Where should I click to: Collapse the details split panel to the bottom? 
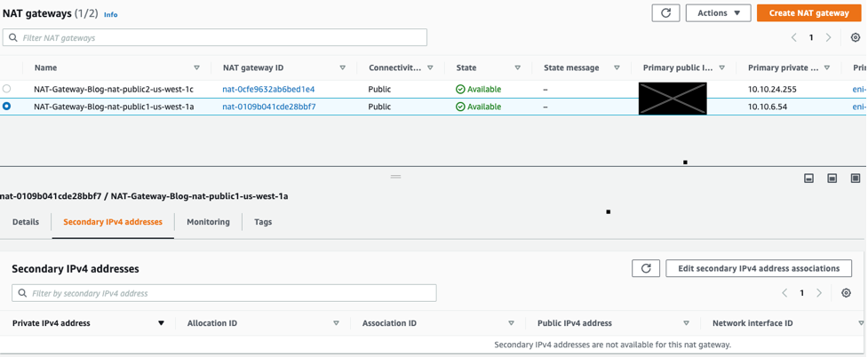(808, 178)
